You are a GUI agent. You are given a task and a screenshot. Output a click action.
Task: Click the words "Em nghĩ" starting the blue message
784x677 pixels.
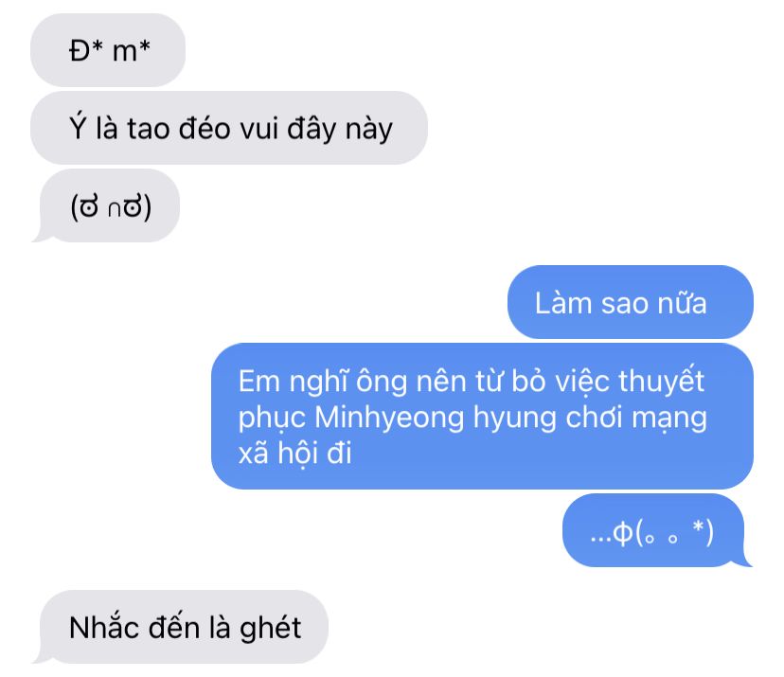[x=293, y=383]
